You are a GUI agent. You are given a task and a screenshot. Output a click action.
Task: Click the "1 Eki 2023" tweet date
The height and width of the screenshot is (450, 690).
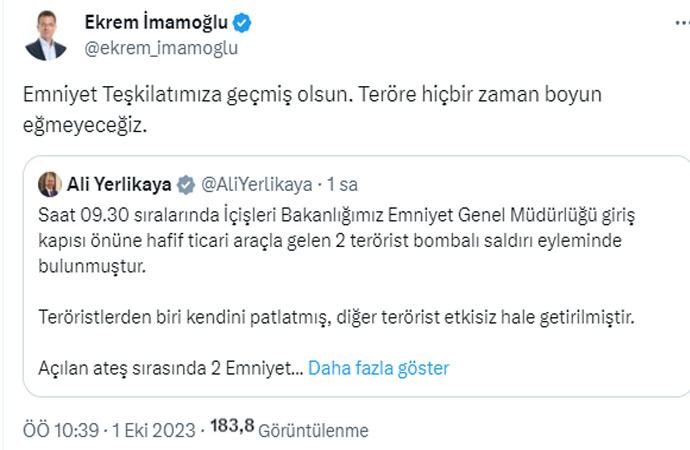tap(154, 431)
